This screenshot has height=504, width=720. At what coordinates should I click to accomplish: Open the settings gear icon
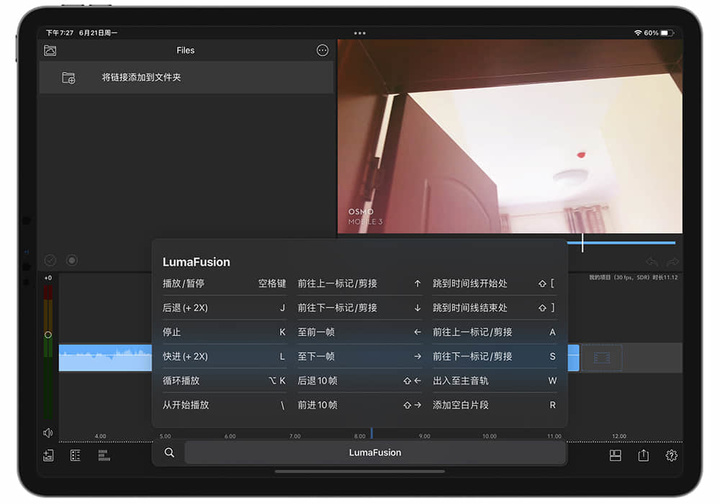coord(671,455)
